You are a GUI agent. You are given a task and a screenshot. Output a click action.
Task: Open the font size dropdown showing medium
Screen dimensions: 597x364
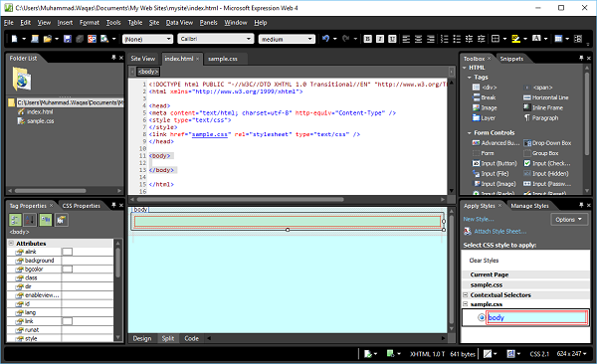287,39
